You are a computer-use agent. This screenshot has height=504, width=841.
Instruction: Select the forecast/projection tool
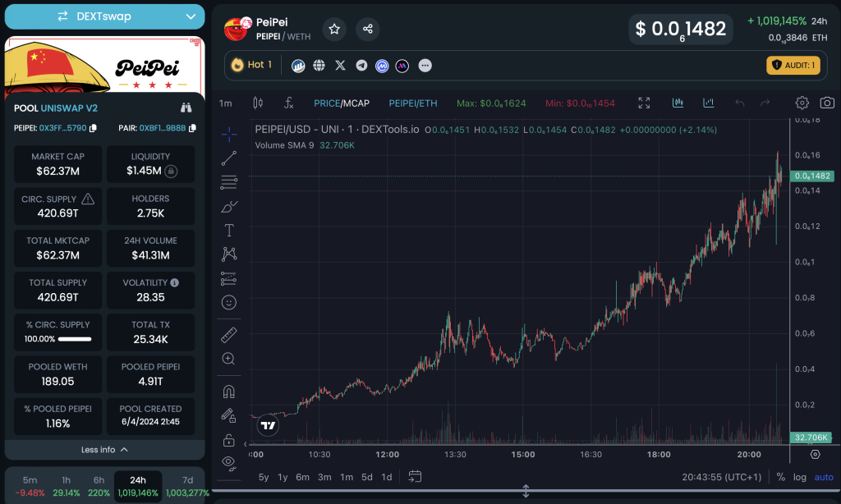(229, 278)
